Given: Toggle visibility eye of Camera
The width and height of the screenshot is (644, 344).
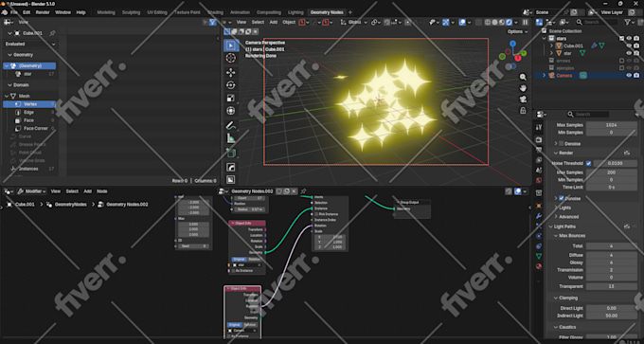Looking at the screenshot, I should click(629, 75).
